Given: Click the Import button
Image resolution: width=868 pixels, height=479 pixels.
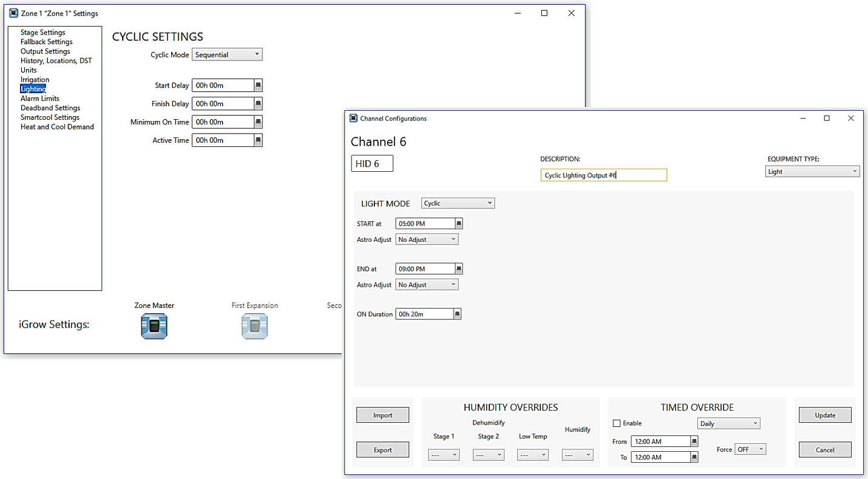Looking at the screenshot, I should [383, 415].
